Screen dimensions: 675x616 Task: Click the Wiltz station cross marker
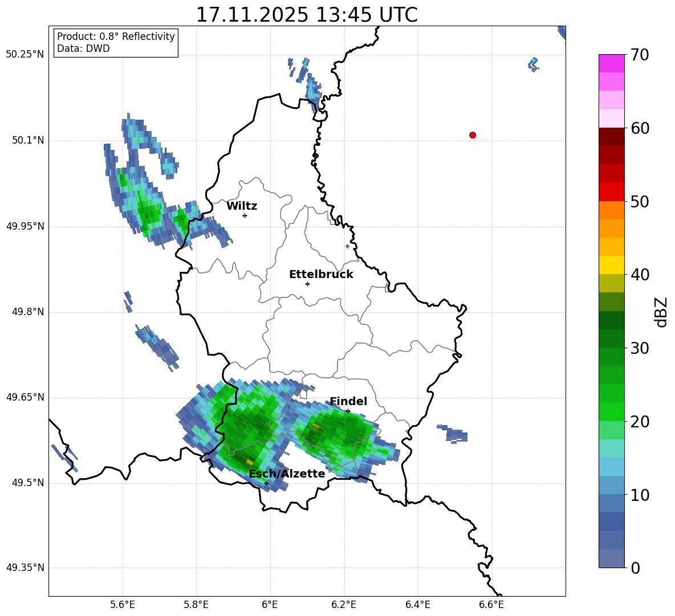coord(245,215)
